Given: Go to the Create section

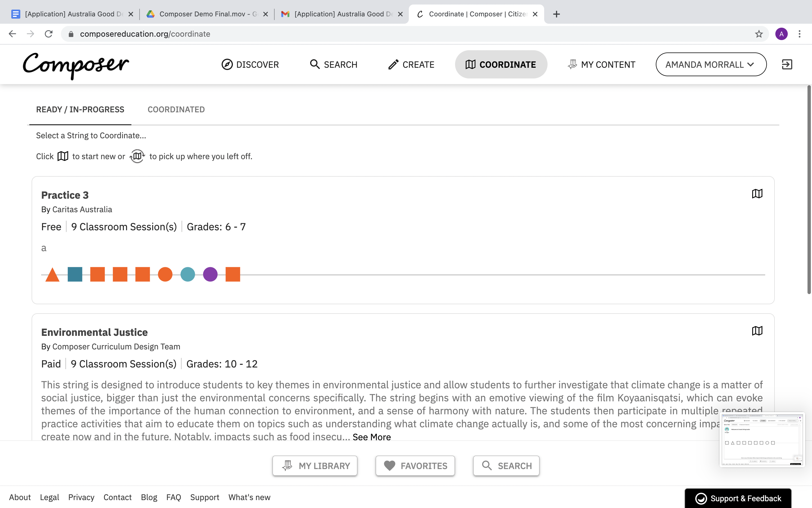Looking at the screenshot, I should tap(411, 65).
